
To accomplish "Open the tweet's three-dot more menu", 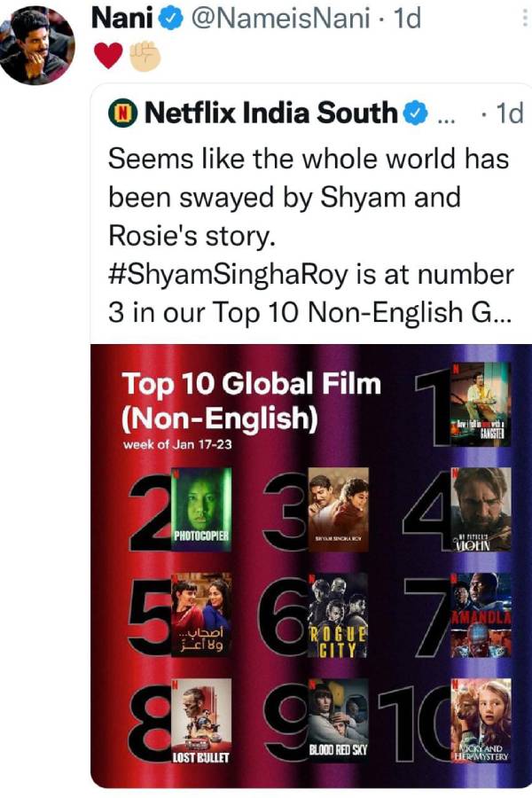I will (x=524, y=18).
